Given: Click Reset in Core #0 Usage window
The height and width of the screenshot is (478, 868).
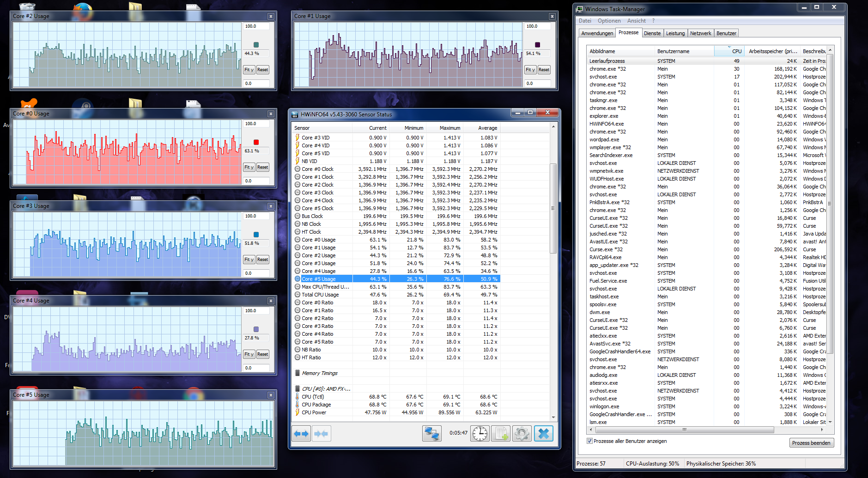Looking at the screenshot, I should click(x=263, y=167).
